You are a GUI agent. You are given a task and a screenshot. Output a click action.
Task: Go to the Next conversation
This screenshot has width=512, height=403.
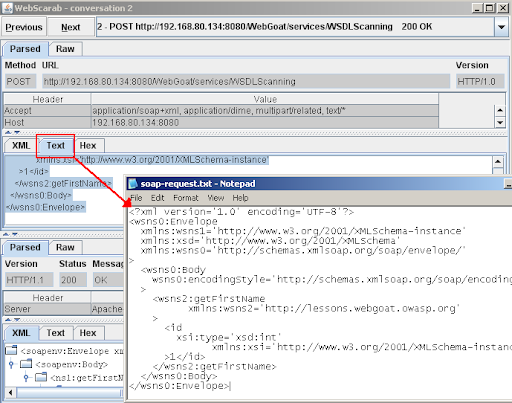click(71, 27)
